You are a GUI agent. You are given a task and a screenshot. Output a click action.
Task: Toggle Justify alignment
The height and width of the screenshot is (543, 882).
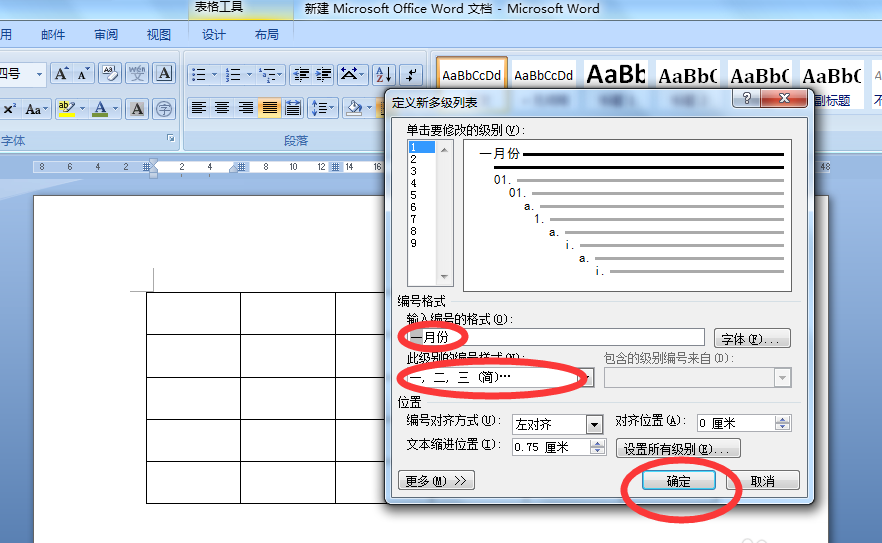coord(270,107)
